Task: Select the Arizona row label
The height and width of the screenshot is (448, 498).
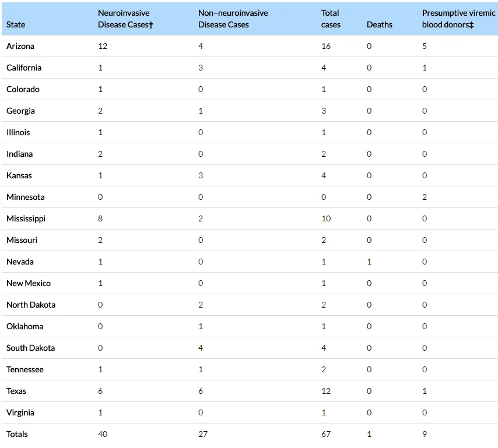Action: tap(20, 47)
